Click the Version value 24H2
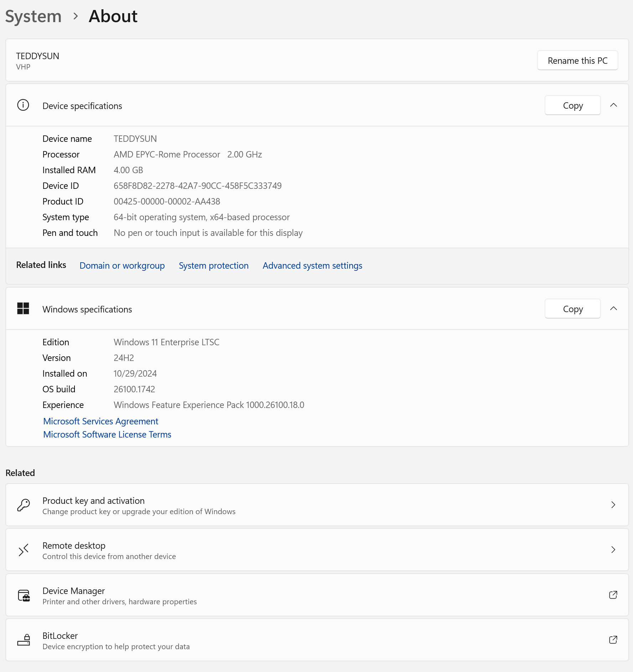The width and height of the screenshot is (633, 672). click(124, 358)
